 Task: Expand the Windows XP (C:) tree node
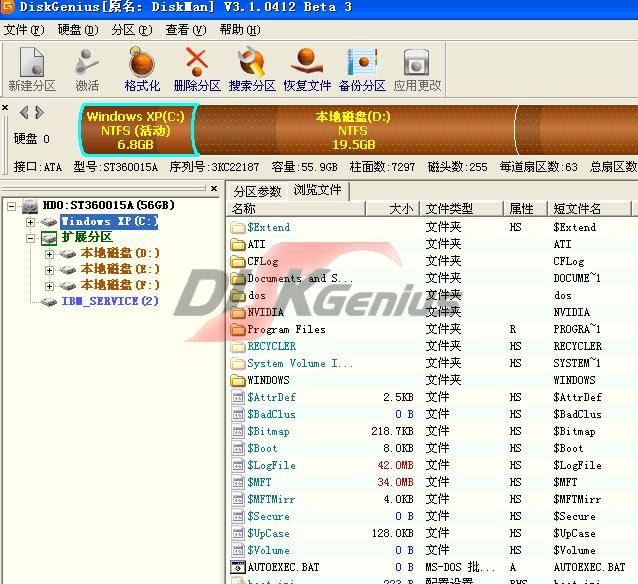tap(30, 222)
